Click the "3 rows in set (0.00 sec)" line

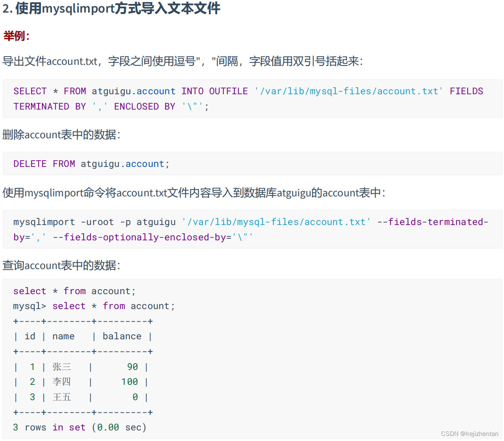(80, 427)
